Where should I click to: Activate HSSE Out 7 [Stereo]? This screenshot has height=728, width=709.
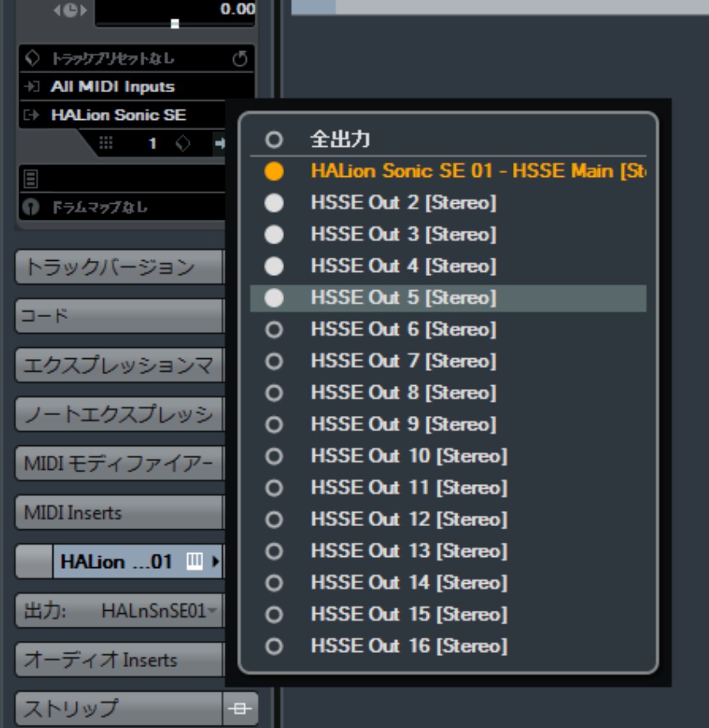tap(448, 361)
